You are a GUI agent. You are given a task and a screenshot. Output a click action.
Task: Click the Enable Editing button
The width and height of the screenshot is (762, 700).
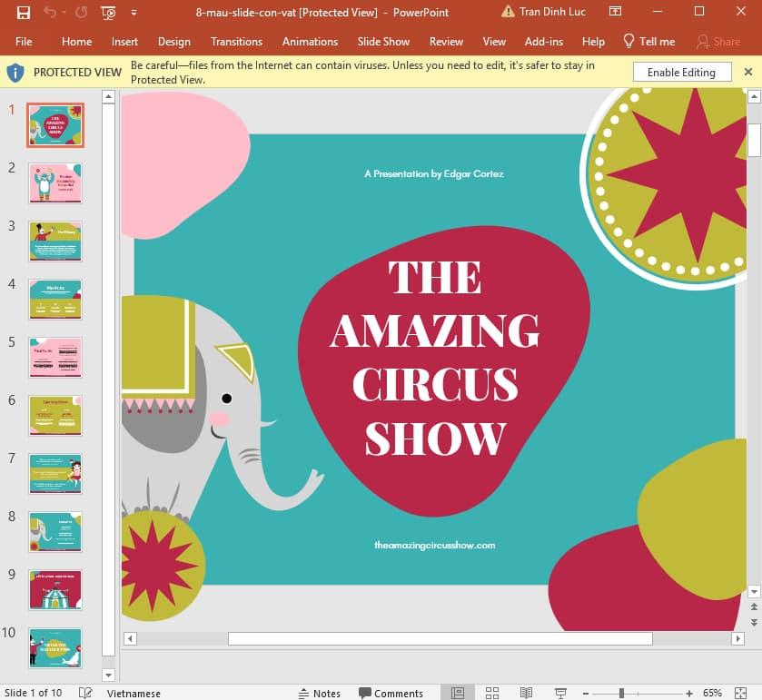(x=681, y=73)
